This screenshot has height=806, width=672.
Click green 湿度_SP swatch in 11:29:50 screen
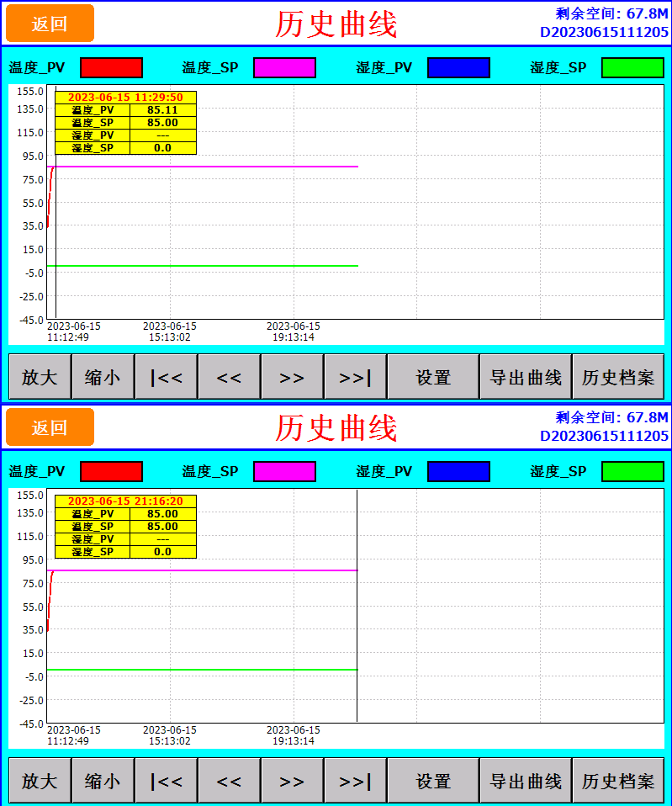pos(632,68)
